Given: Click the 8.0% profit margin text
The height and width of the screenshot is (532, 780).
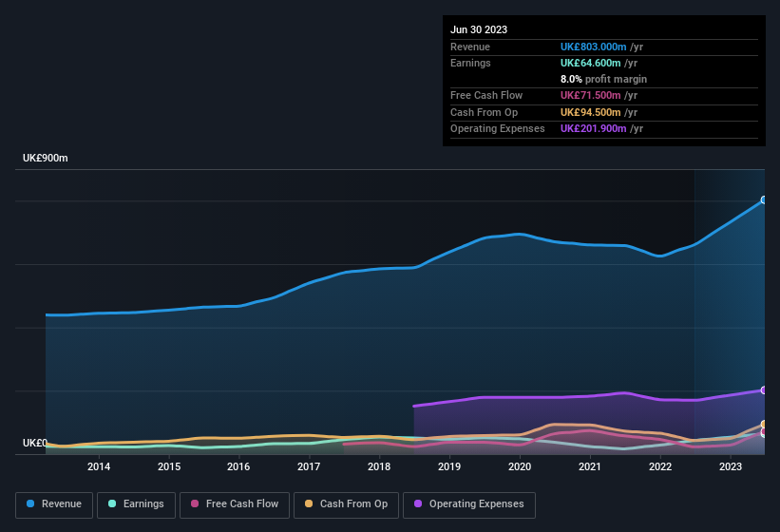Looking at the screenshot, I should click(x=603, y=79).
